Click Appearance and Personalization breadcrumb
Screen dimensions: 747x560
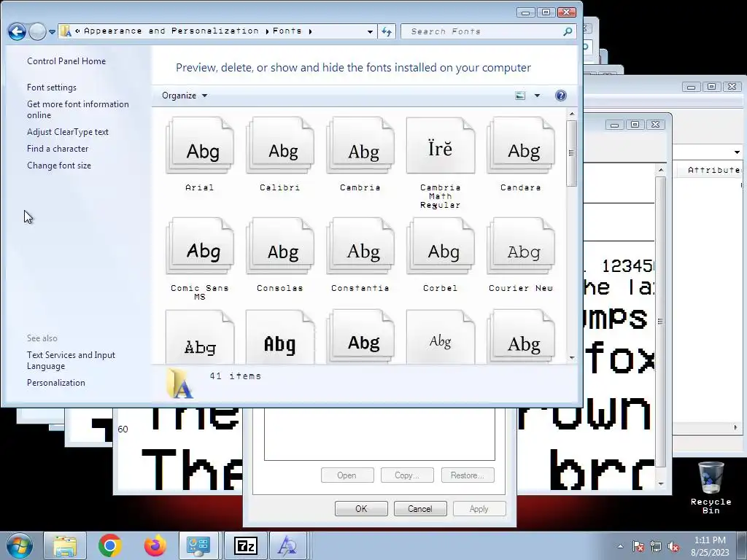tap(171, 31)
